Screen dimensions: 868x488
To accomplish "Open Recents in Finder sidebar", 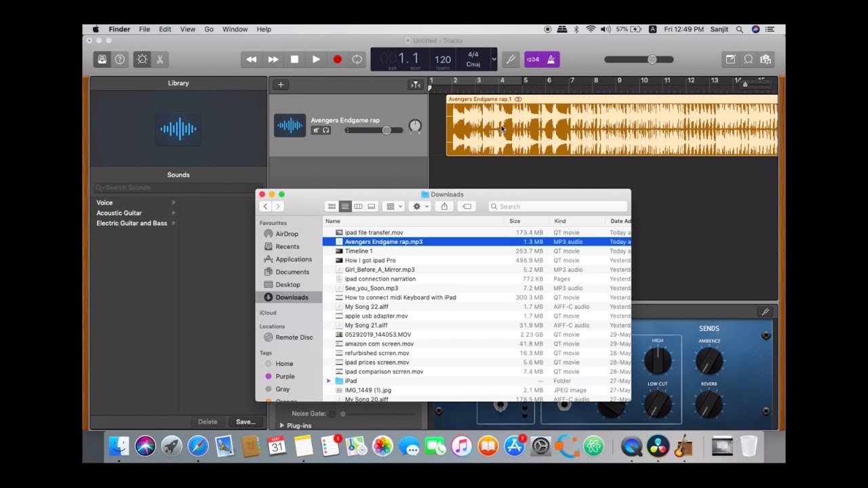I will coord(287,247).
